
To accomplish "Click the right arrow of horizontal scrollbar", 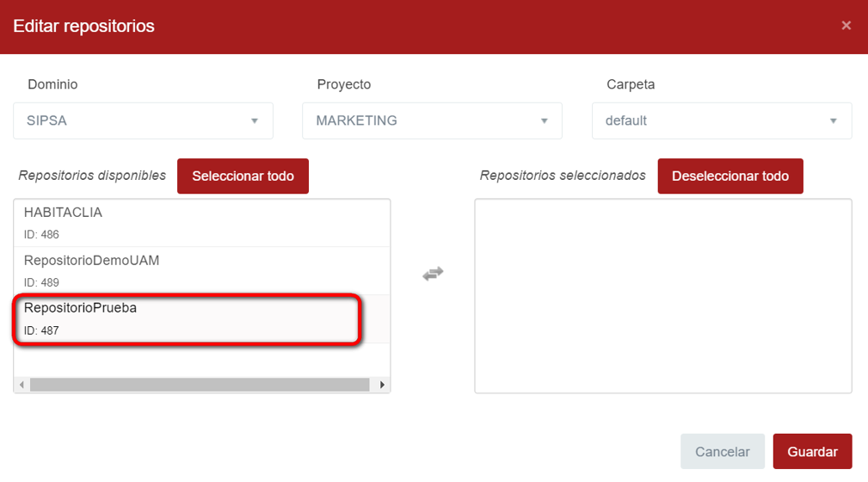I will 382,385.
